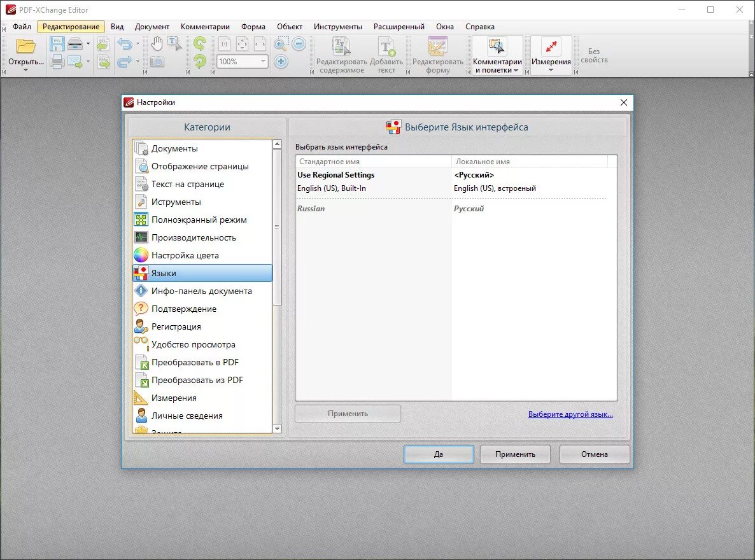Open the Вид menu
This screenshot has height=560, width=755.
117,27
